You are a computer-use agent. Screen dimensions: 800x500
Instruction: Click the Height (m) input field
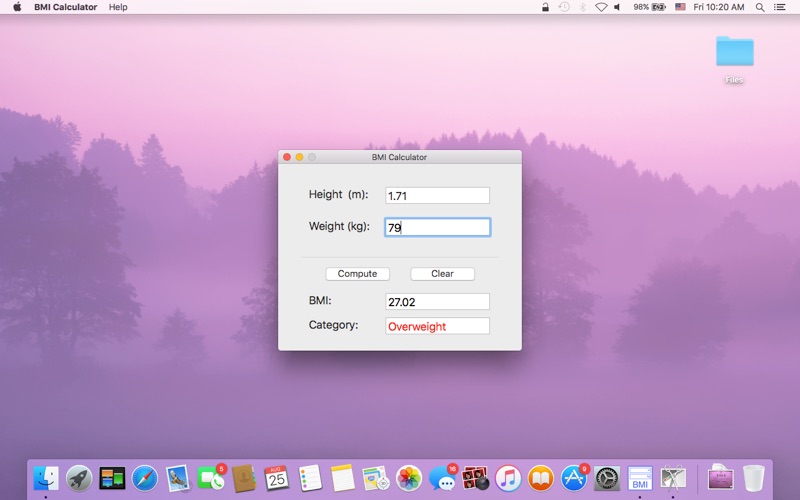pos(437,196)
